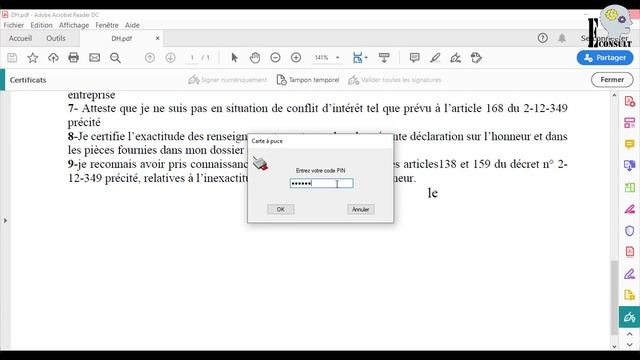Switch to Accueil tab
Screen dimensions: 640x360
tap(20, 38)
